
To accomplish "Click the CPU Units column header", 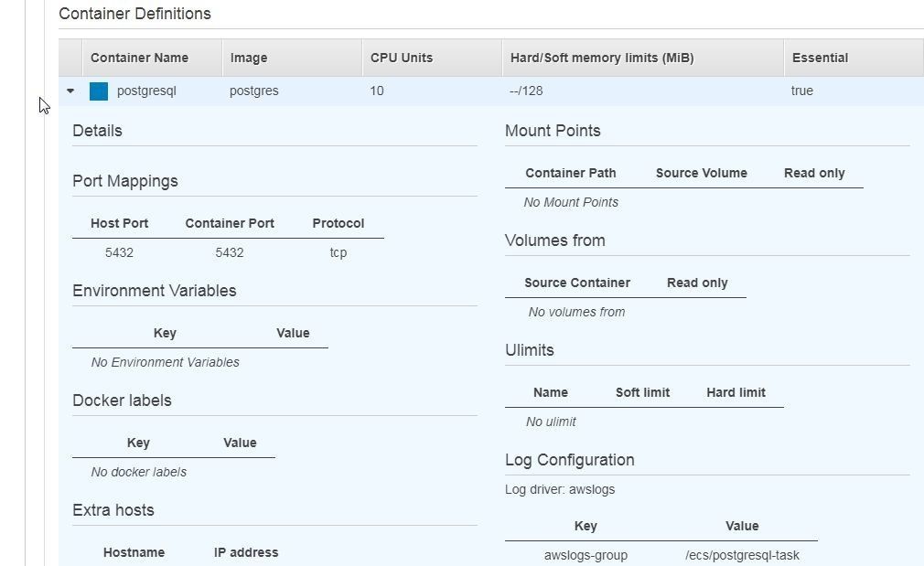I will [x=402, y=58].
